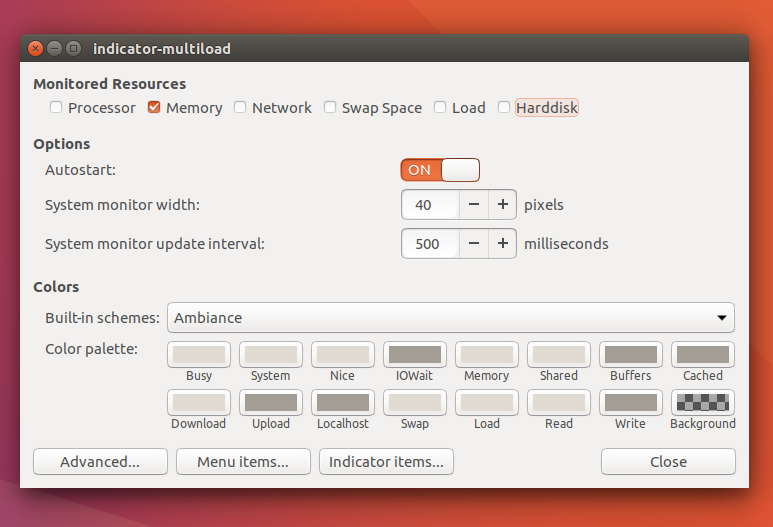
Task: Click the update interval value field
Action: pos(430,244)
